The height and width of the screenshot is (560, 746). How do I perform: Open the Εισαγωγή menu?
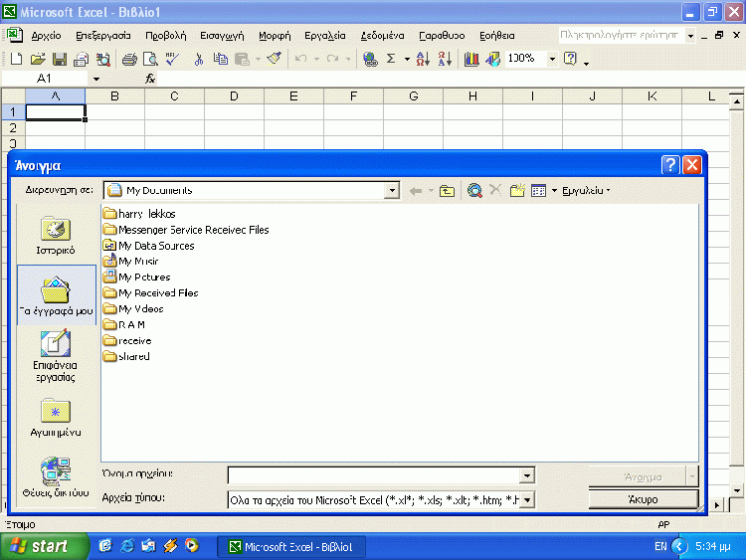(x=222, y=36)
